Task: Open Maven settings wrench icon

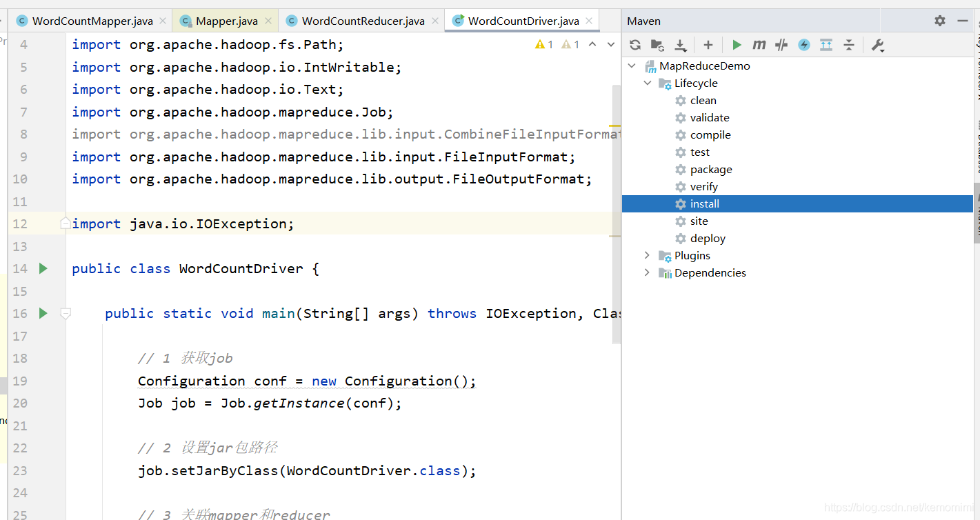Action: coord(877,45)
